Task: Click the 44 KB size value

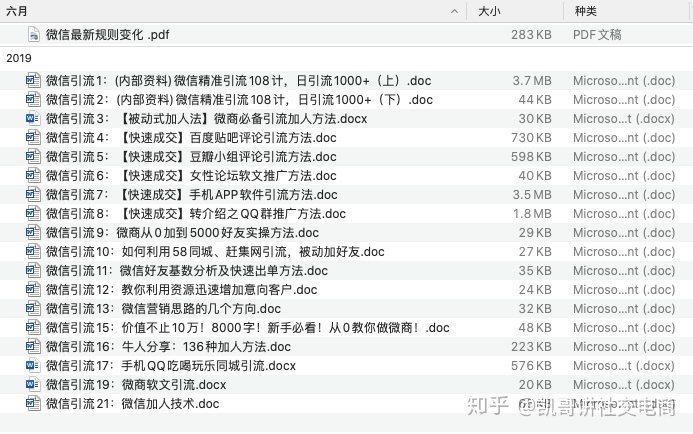Action: tap(535, 99)
